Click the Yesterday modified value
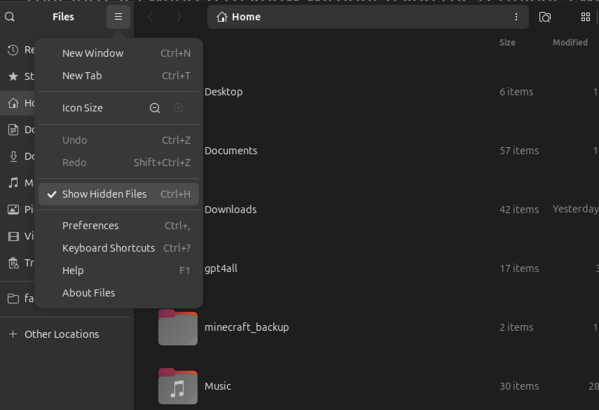 pyautogui.click(x=575, y=209)
